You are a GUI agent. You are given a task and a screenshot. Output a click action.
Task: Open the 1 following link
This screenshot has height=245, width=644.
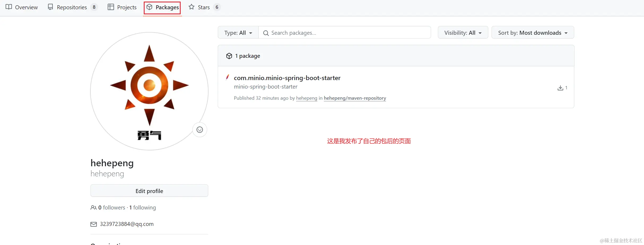point(142,207)
